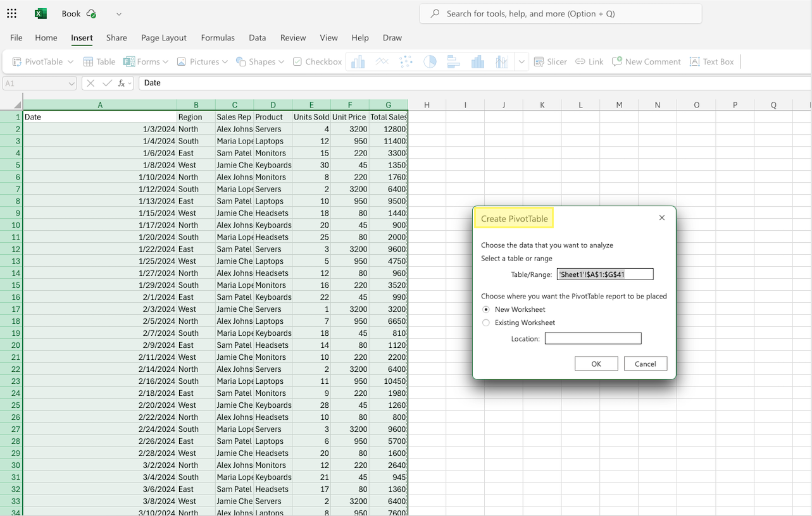This screenshot has height=516, width=812.
Task: Expand the Pictures dropdown
Action: point(202,61)
